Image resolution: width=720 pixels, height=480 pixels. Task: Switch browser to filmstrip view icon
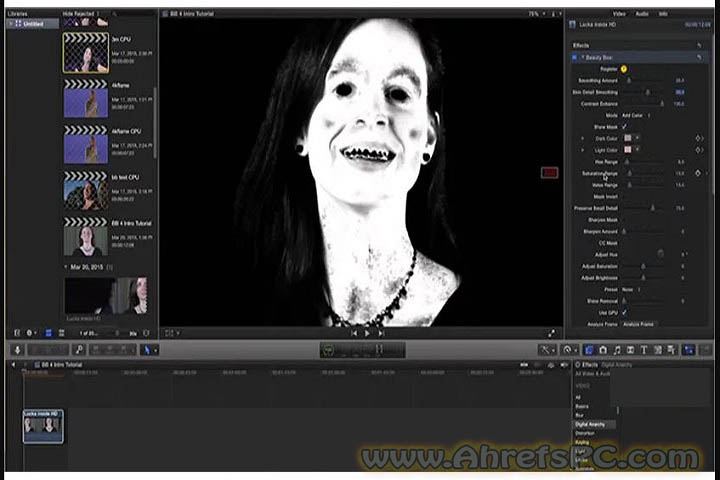(x=48, y=333)
